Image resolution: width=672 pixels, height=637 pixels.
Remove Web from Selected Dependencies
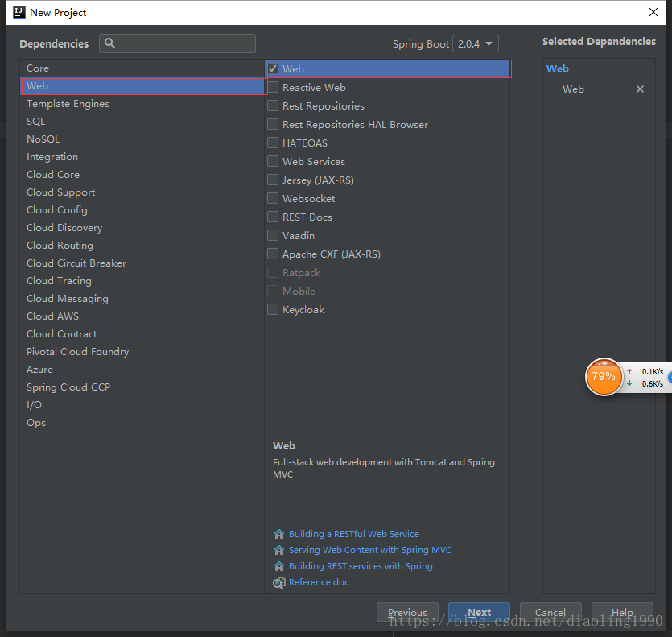tap(640, 89)
